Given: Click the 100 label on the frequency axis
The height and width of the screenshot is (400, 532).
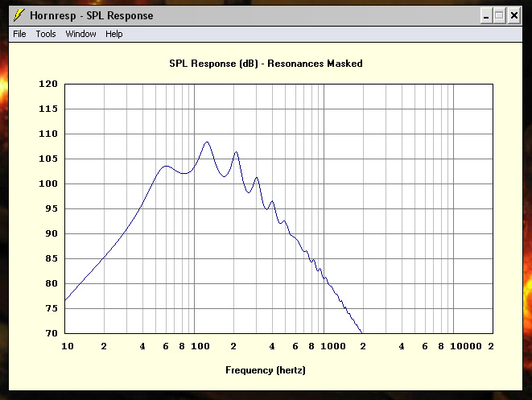Looking at the screenshot, I should [x=200, y=346].
